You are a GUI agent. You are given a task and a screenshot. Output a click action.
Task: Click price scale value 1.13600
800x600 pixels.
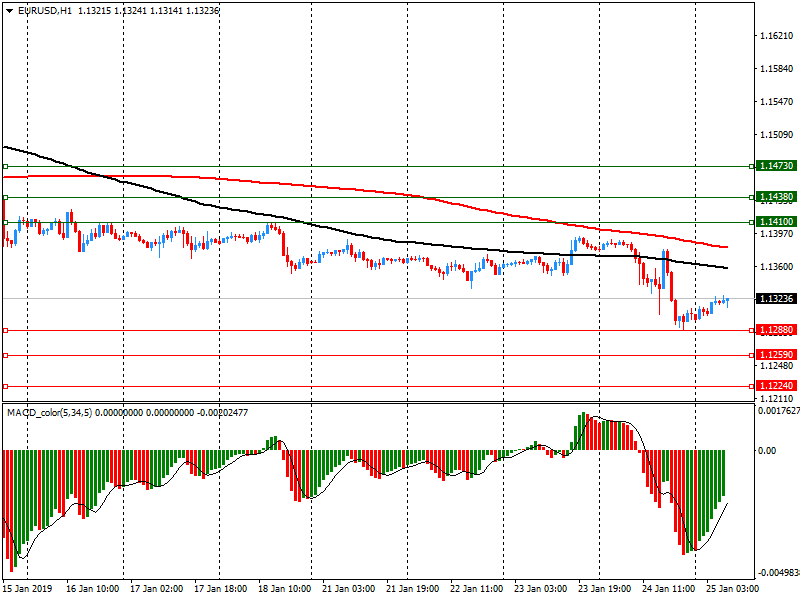tap(777, 267)
